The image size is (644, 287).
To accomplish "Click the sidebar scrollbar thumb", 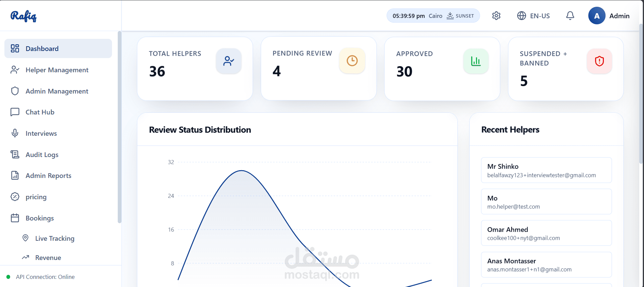I will click(119, 127).
